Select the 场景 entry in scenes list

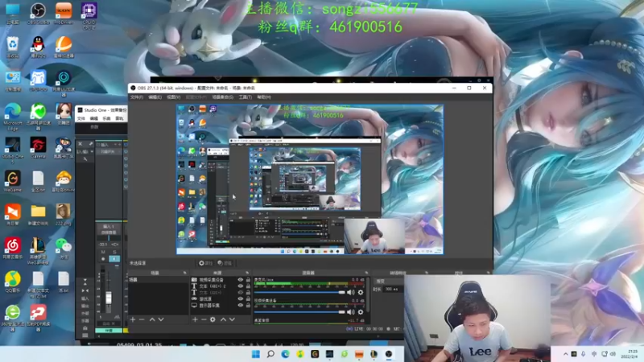(158, 280)
